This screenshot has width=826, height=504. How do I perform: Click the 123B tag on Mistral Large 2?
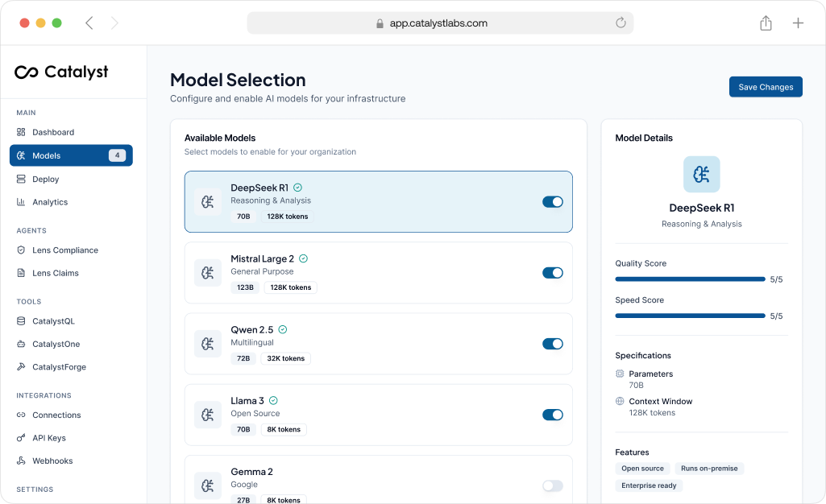tap(245, 287)
